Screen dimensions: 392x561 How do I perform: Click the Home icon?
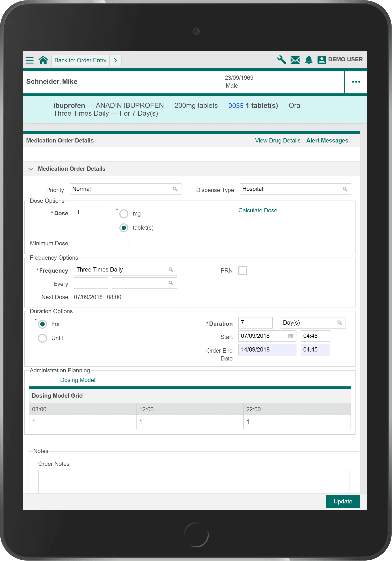click(43, 60)
